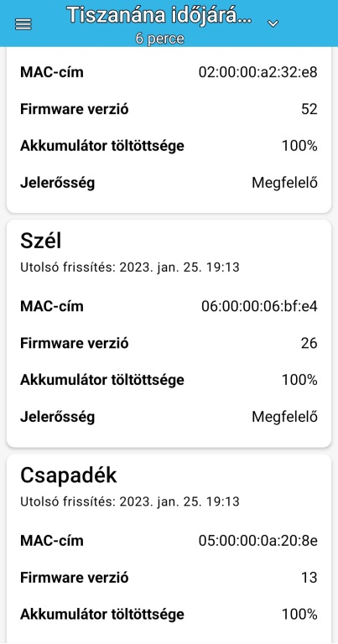The image size is (338, 644).
Task: Expand the station selector chevron
Action: coord(273,23)
